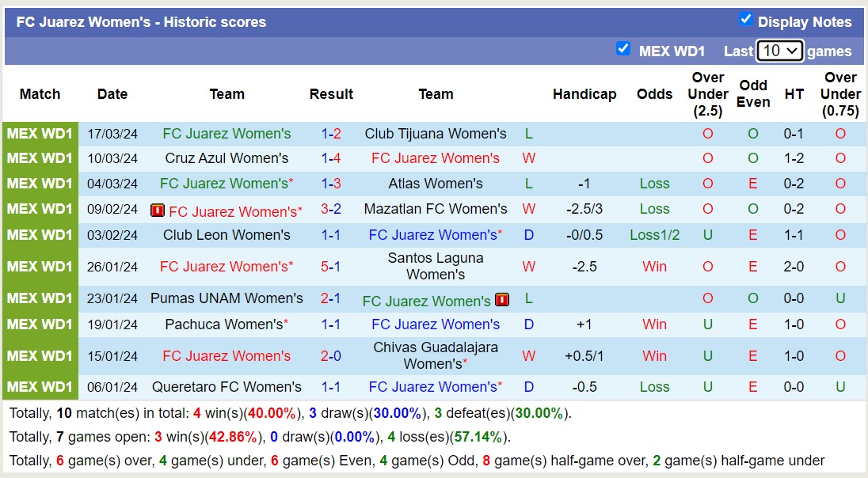This screenshot has height=478, width=868.
Task: Open Cruz Azul Women's team page
Action: 227,158
